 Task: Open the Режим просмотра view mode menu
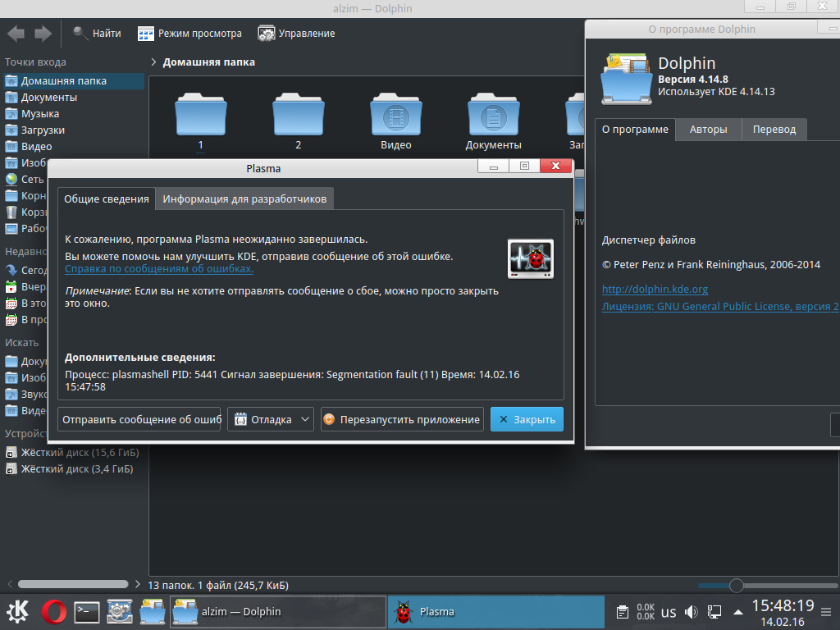[x=189, y=33]
